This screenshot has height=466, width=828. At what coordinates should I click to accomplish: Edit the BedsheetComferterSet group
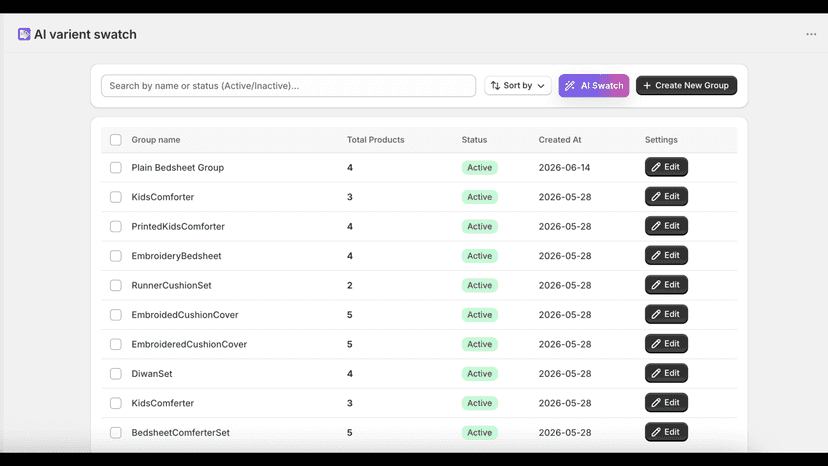pyautogui.click(x=666, y=432)
